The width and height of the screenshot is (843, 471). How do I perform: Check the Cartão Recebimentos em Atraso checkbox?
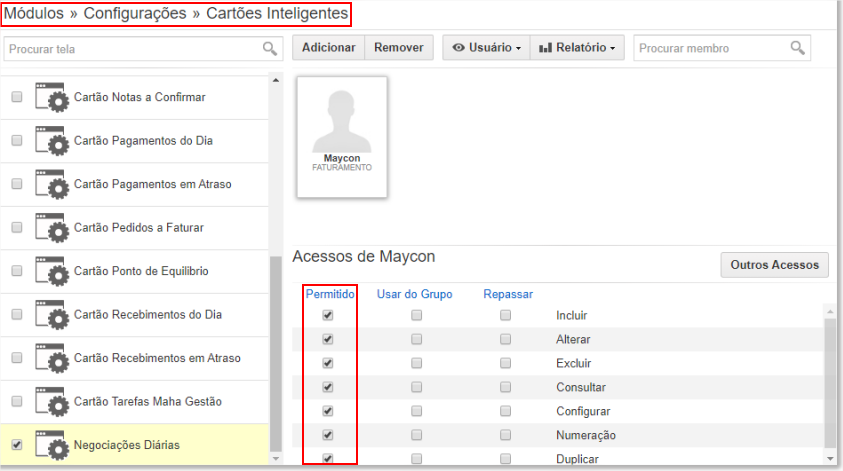(17, 358)
